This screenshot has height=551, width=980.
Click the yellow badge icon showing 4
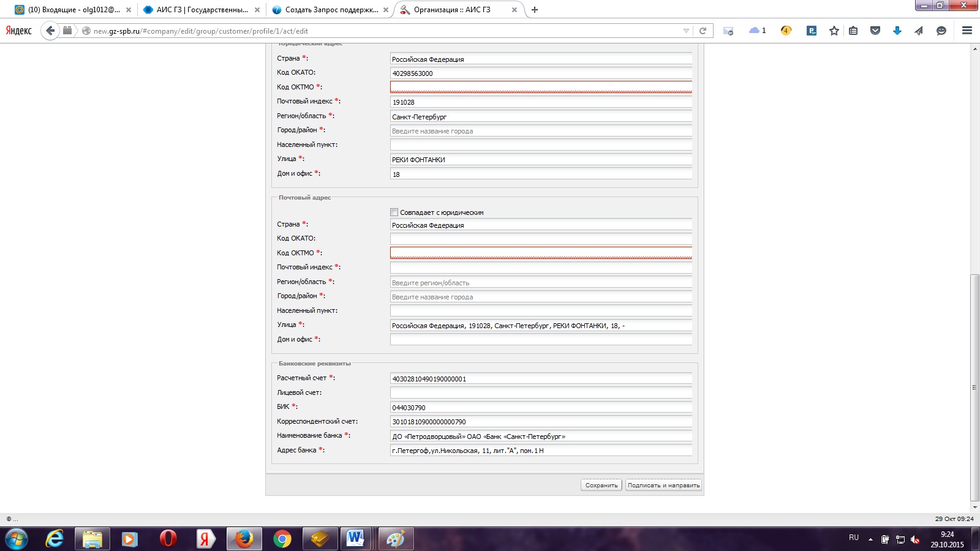786,31
